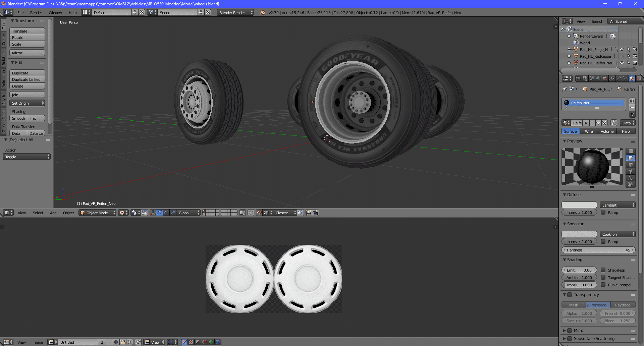Image resolution: width=644 pixels, height=346 pixels.
Task: Open the CookTorr specular shader dropdown
Action: tap(618, 234)
